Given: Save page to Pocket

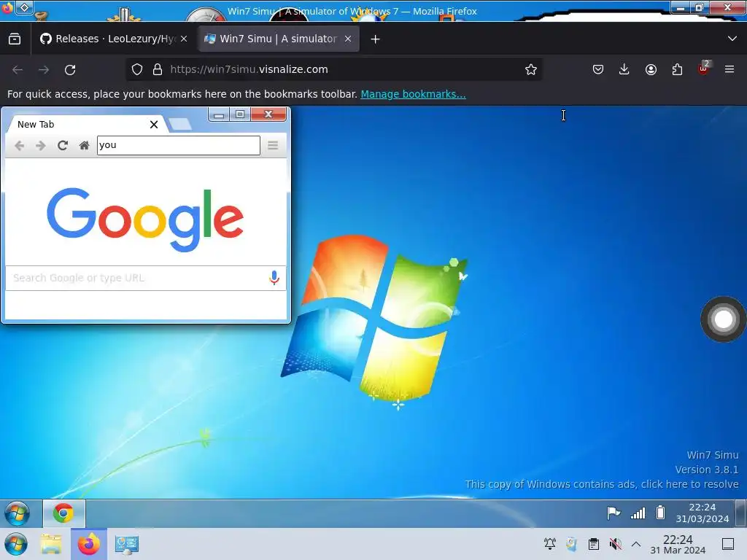Looking at the screenshot, I should click(x=598, y=69).
